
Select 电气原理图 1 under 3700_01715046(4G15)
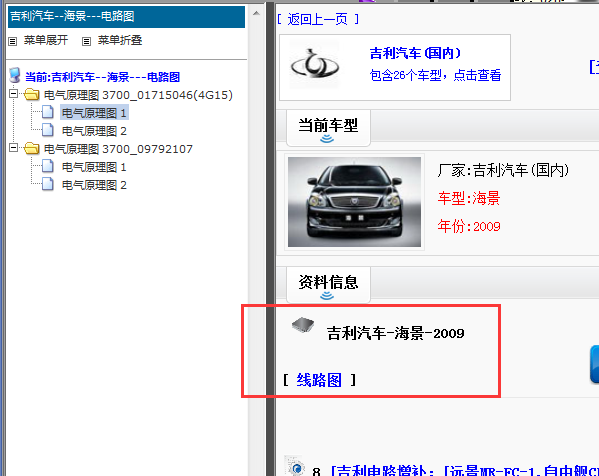94,113
